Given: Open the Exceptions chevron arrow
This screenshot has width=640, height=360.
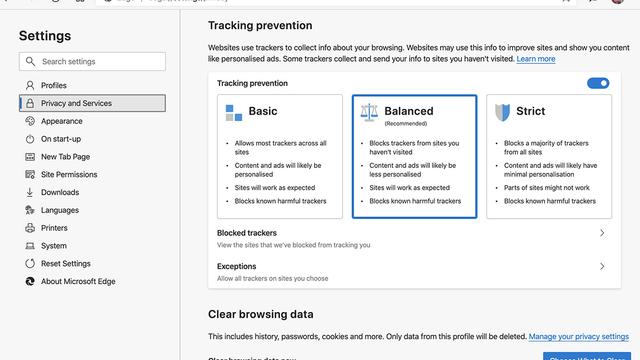Looking at the screenshot, I should click(602, 267).
